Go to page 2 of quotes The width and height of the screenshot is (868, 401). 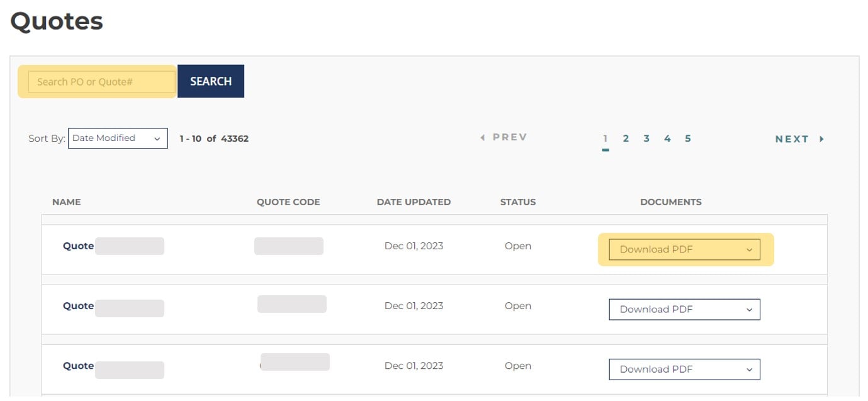(626, 138)
